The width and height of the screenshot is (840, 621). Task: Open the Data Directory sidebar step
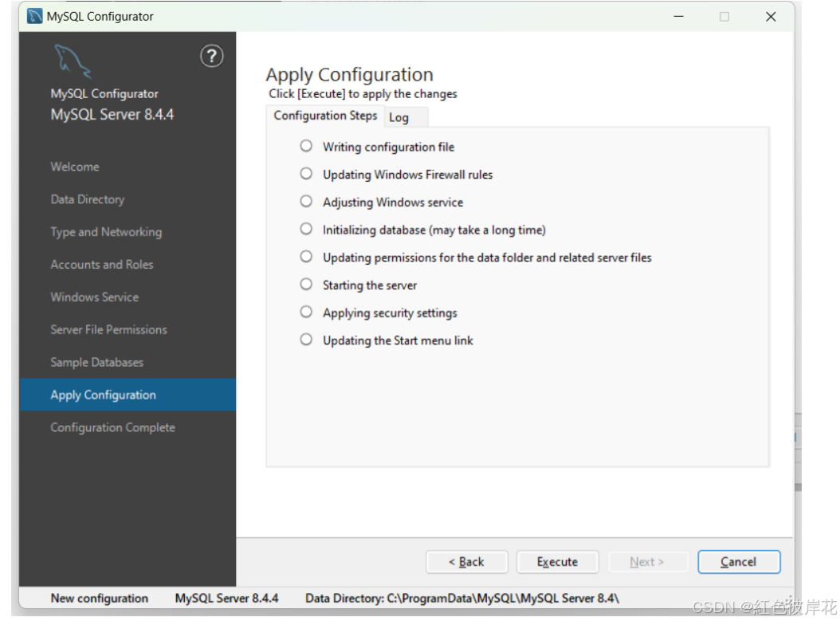pyautogui.click(x=88, y=199)
